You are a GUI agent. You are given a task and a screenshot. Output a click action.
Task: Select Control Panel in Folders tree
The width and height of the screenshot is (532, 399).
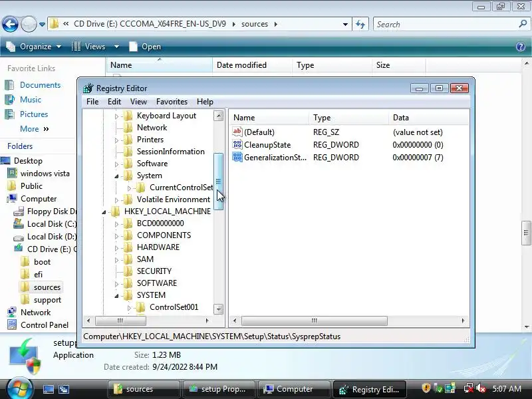[x=44, y=325]
